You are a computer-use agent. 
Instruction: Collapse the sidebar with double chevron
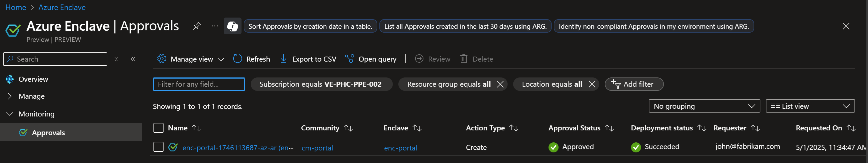(x=133, y=59)
